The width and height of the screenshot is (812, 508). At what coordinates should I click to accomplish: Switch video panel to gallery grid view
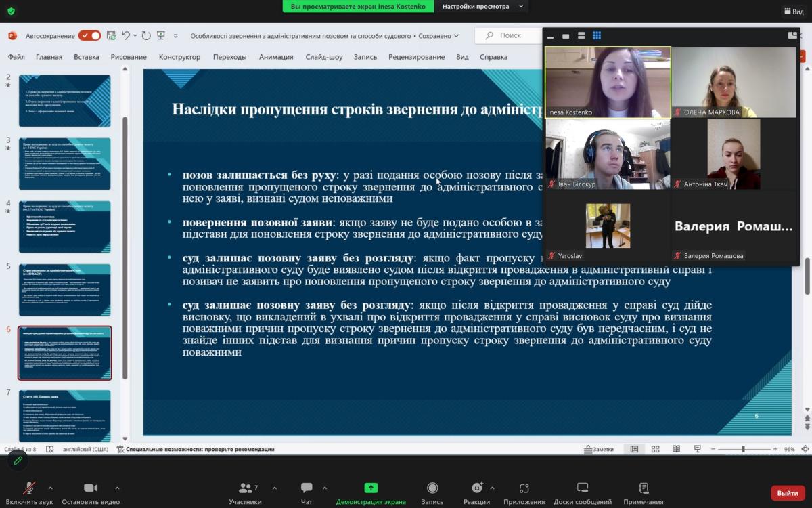point(597,36)
